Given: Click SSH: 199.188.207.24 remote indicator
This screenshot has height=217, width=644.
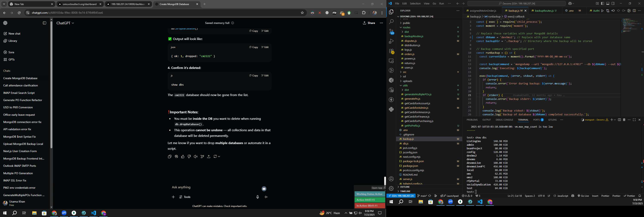Looking at the screenshot, I should [401, 196].
